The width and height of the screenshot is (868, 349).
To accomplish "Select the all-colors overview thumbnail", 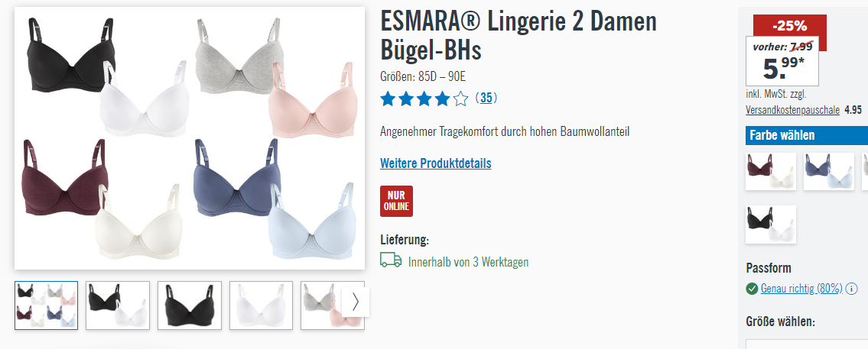I will (x=47, y=305).
